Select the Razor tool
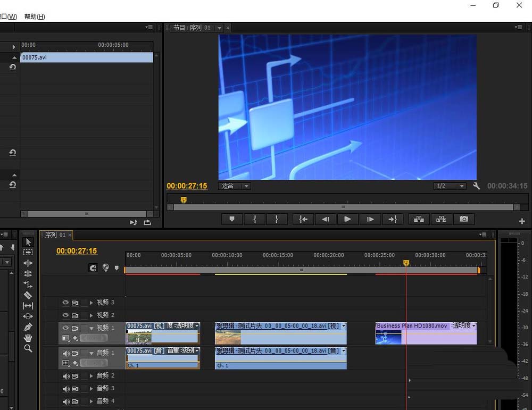The width and height of the screenshot is (532, 410). [28, 295]
